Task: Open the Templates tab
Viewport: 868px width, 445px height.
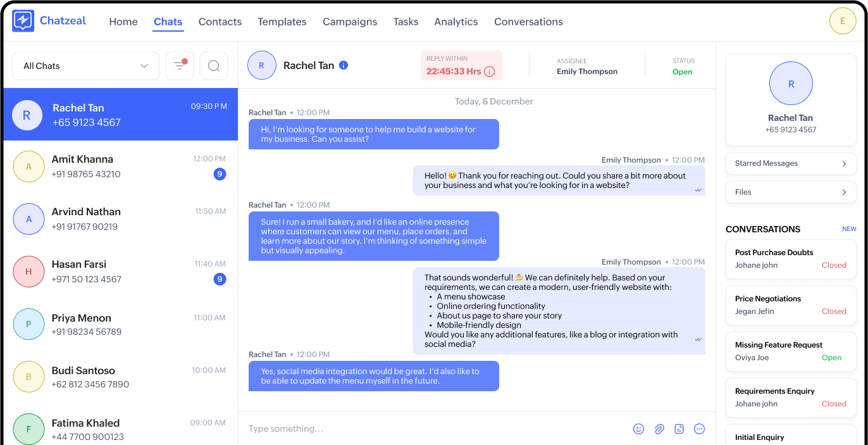Action: [x=282, y=22]
